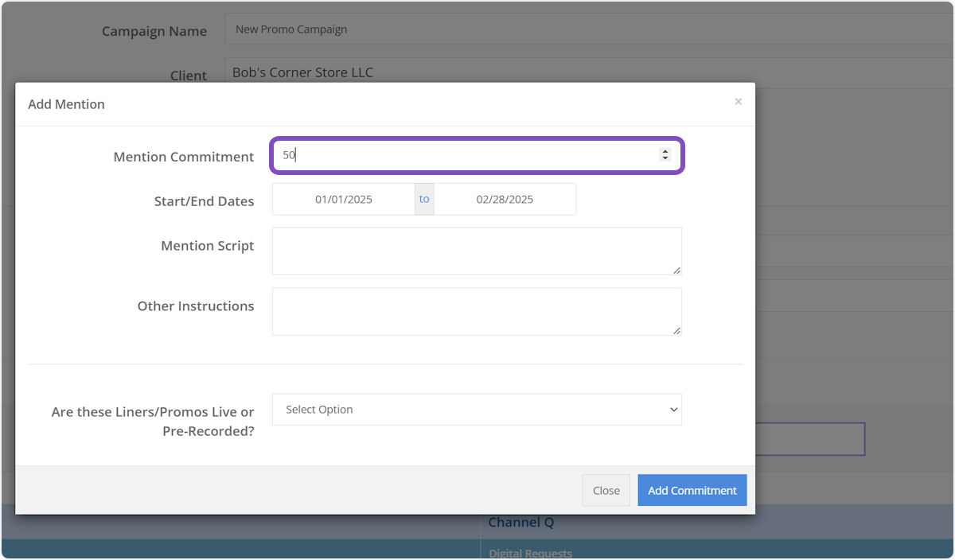The height and width of the screenshot is (560, 955).
Task: Focus the Mention Script text area
Action: pos(476,251)
